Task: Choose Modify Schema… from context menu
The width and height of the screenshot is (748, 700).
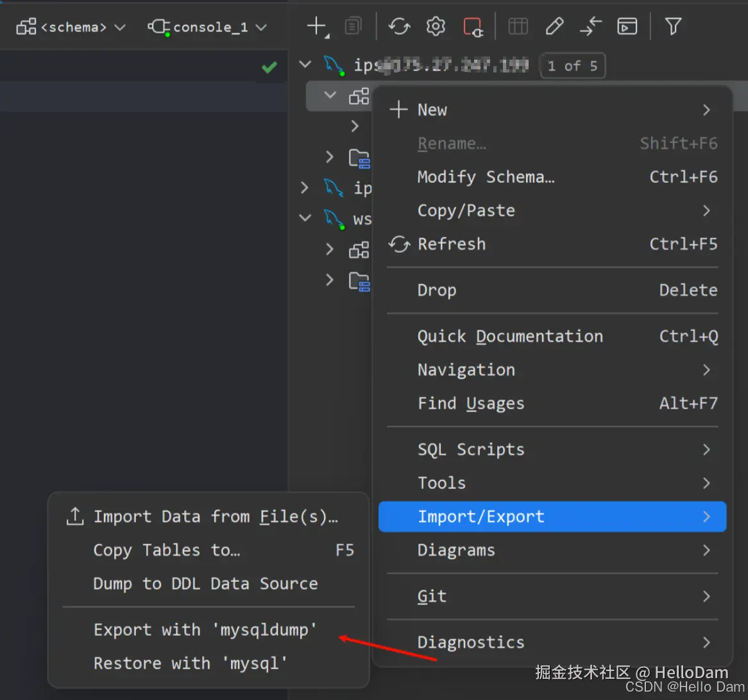Action: tap(552, 177)
